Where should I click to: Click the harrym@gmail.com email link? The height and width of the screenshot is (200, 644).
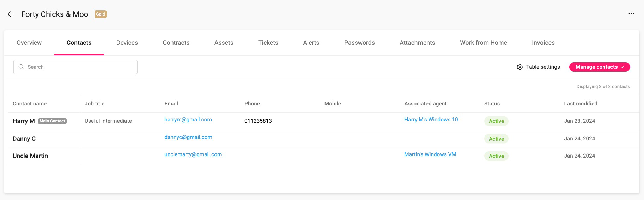click(x=188, y=120)
